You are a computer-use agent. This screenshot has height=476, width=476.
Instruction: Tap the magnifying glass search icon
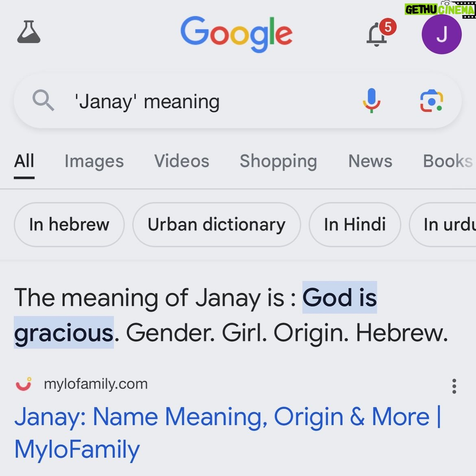click(43, 100)
